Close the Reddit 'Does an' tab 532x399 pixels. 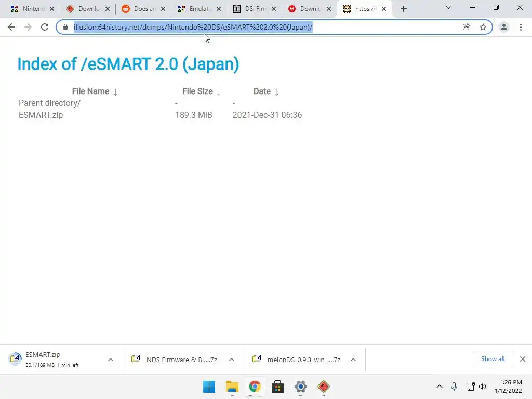(x=163, y=9)
